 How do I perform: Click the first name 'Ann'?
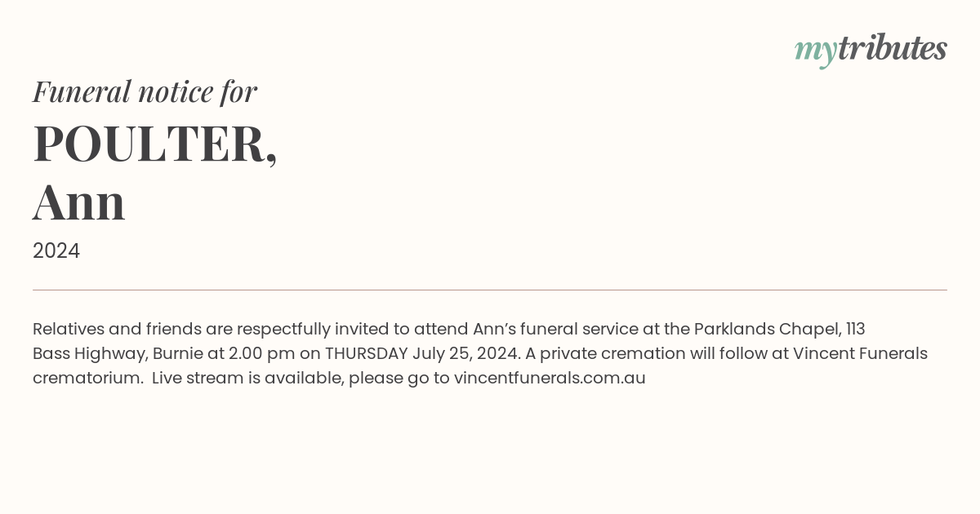point(79,202)
